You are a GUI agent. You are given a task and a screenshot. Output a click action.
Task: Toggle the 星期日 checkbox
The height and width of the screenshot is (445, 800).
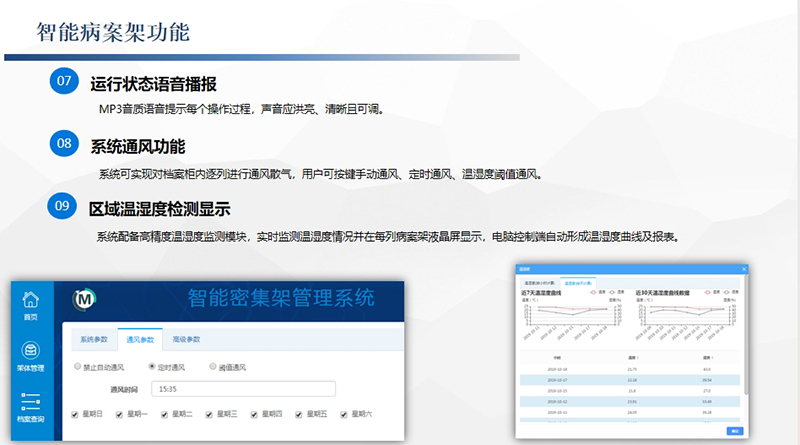[75, 413]
